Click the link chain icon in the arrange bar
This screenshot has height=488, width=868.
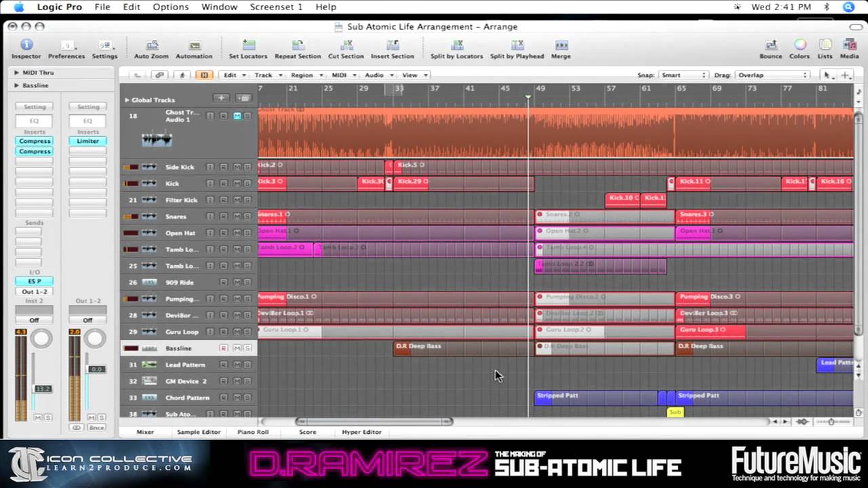(159, 75)
